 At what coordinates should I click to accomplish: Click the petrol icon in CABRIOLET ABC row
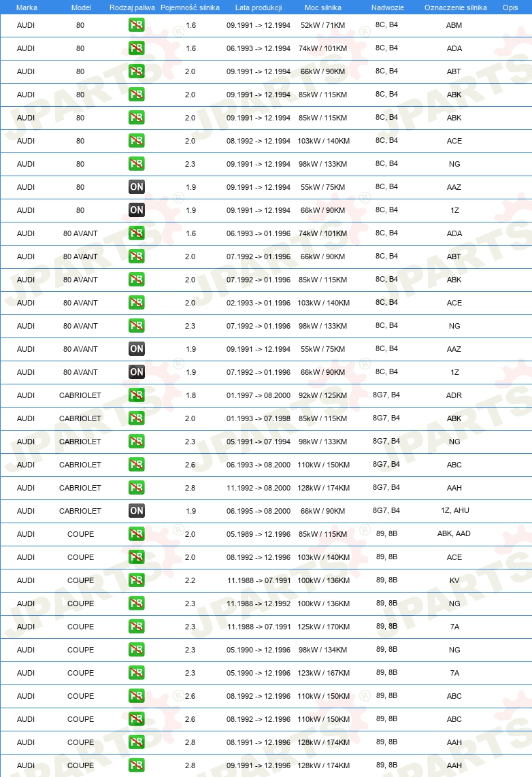(136, 464)
